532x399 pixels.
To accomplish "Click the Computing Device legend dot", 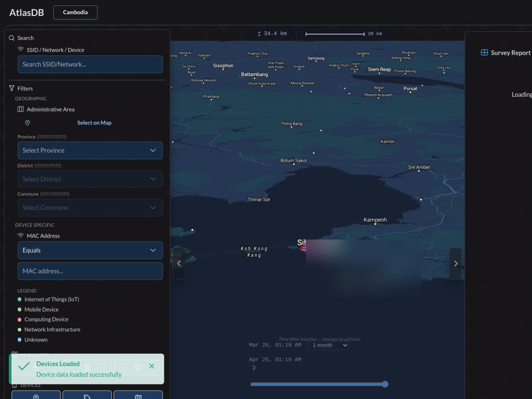I will (x=19, y=319).
